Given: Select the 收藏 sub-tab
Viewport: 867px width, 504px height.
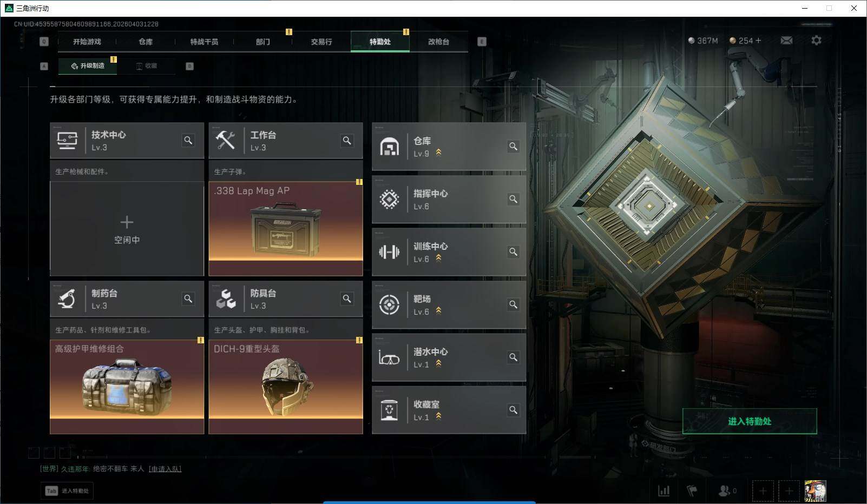Looking at the screenshot, I should 147,66.
